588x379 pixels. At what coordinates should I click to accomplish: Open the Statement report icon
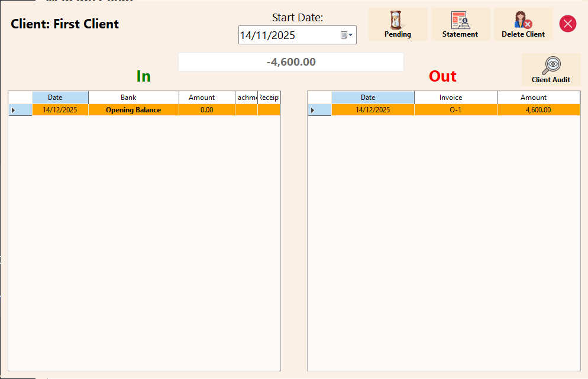click(x=460, y=20)
